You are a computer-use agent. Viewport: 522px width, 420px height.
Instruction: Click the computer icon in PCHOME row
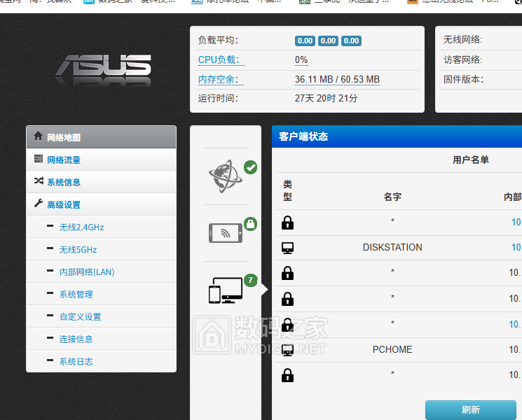click(x=288, y=350)
